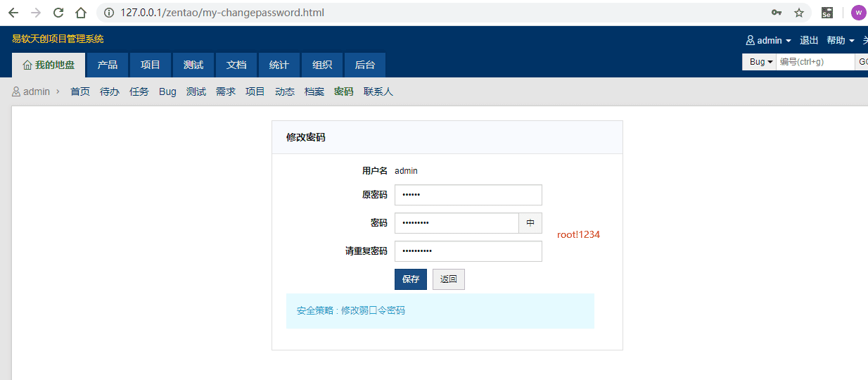The width and height of the screenshot is (868, 380).
Task: Open the 密码 submenu item
Action: click(344, 91)
